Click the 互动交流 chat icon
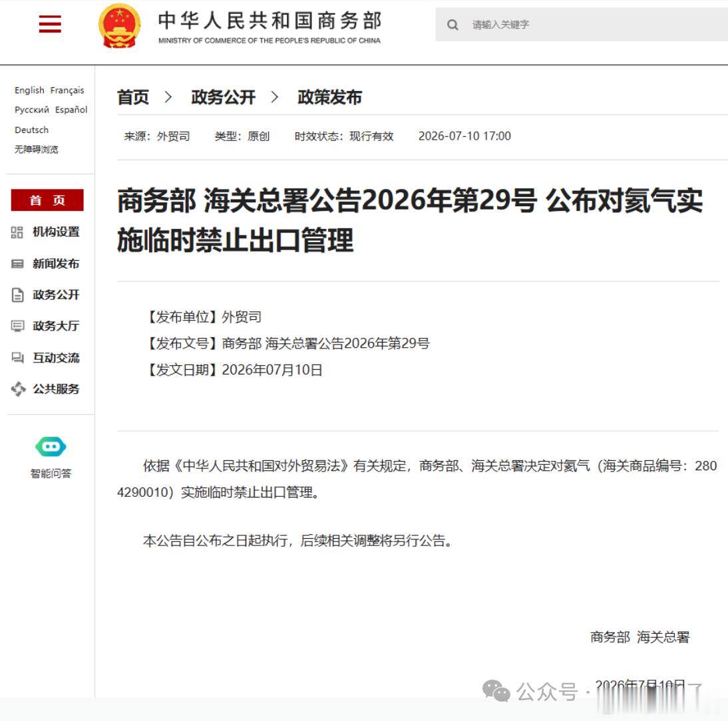The width and height of the screenshot is (728, 721). pyautogui.click(x=18, y=358)
